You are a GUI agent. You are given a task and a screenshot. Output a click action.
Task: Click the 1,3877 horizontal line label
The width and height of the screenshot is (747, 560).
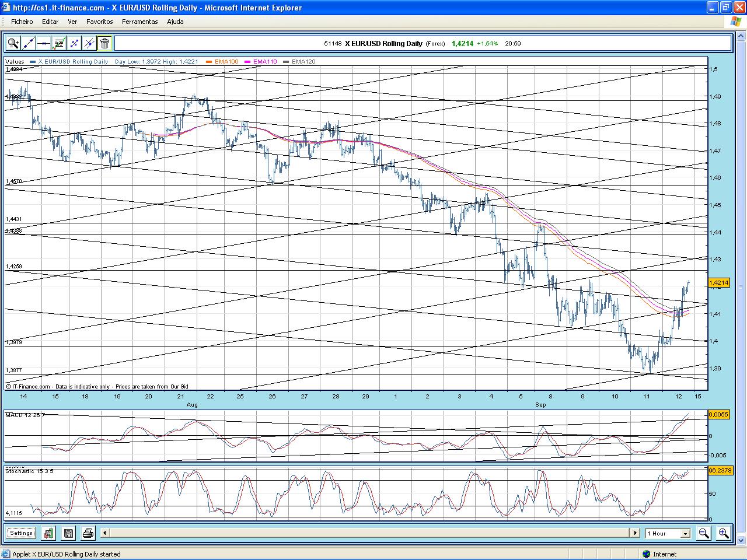pyautogui.click(x=13, y=370)
